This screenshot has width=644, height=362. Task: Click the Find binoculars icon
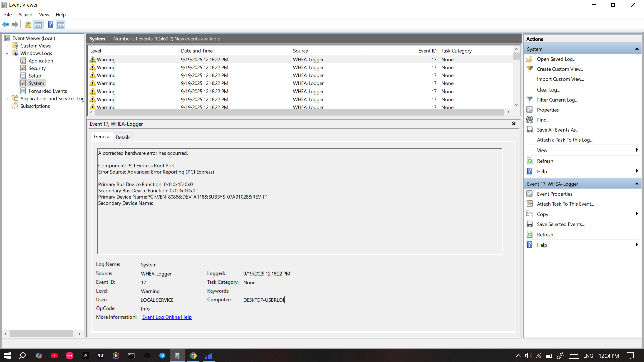click(530, 120)
